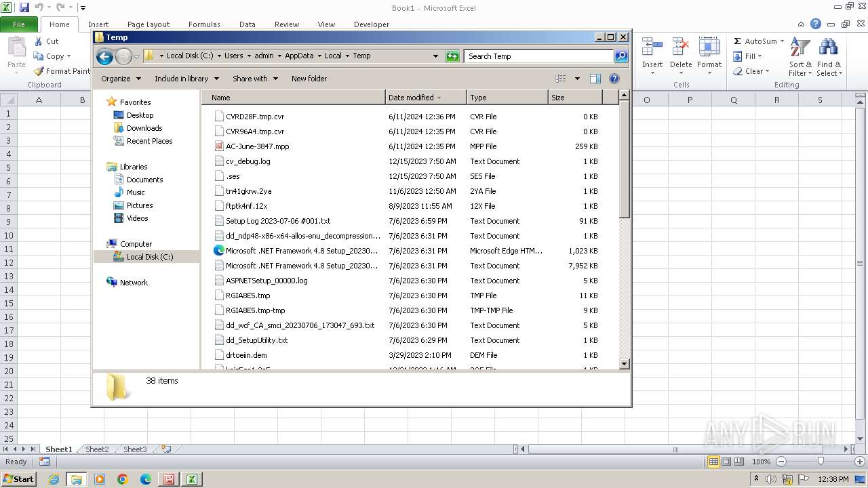Click Format Painter brush in Excel
Viewport: 868px width, 488px height.
pyautogui.click(x=39, y=71)
